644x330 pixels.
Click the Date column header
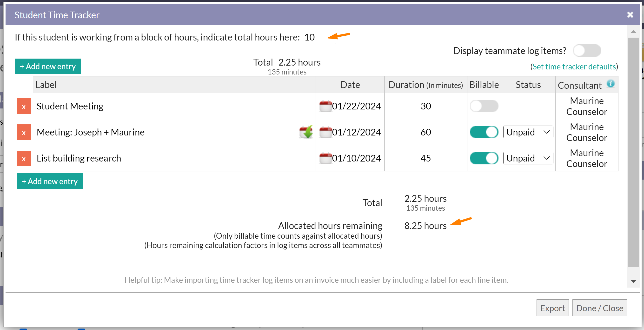(350, 85)
